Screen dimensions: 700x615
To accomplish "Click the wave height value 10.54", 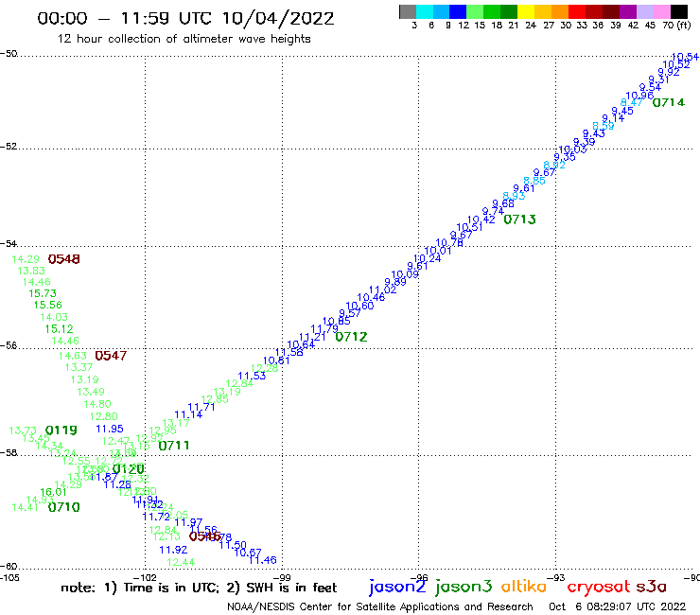I will pyautogui.click(x=685, y=57).
